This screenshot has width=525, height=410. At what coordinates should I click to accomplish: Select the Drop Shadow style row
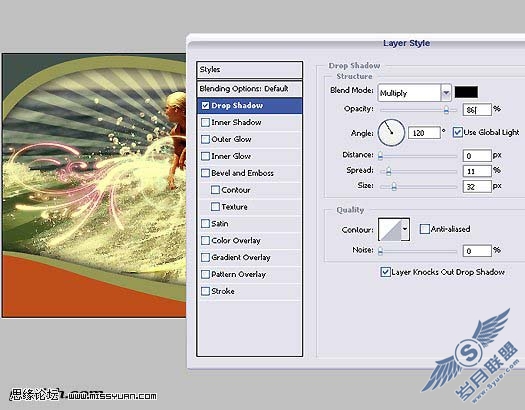(x=249, y=105)
